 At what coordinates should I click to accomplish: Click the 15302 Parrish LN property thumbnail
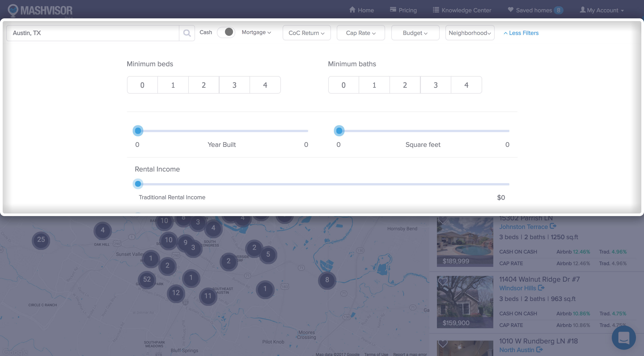coord(465,241)
